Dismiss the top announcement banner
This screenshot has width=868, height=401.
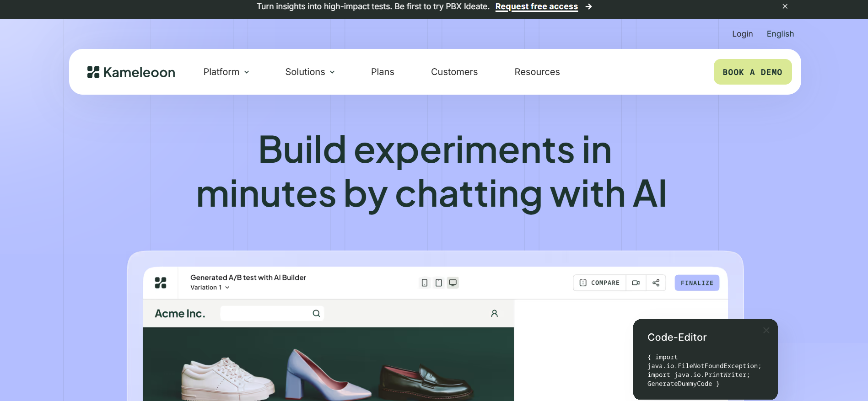[x=785, y=6]
